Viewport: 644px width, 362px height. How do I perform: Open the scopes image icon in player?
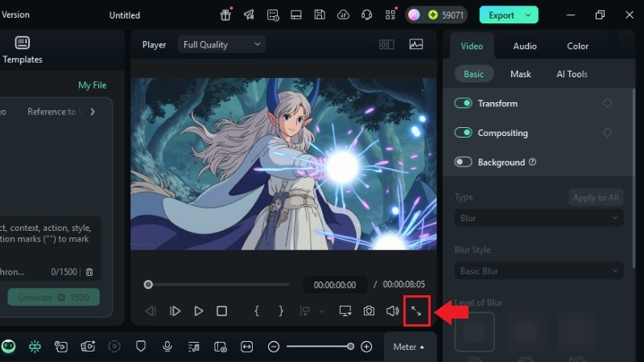(x=416, y=44)
